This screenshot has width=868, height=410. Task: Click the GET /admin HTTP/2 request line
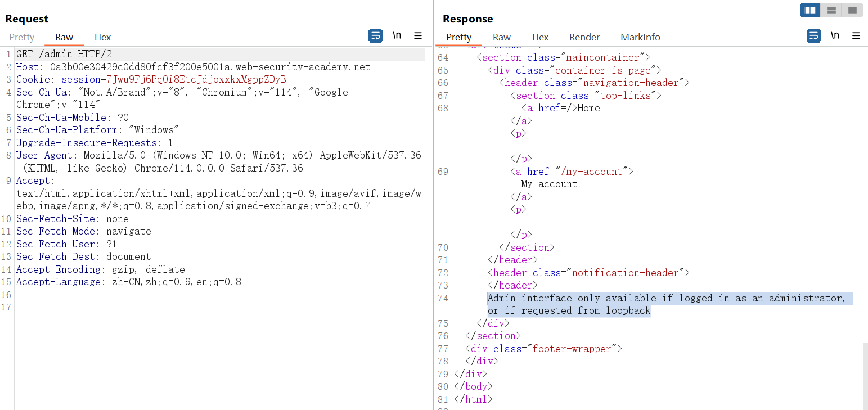[x=64, y=55]
